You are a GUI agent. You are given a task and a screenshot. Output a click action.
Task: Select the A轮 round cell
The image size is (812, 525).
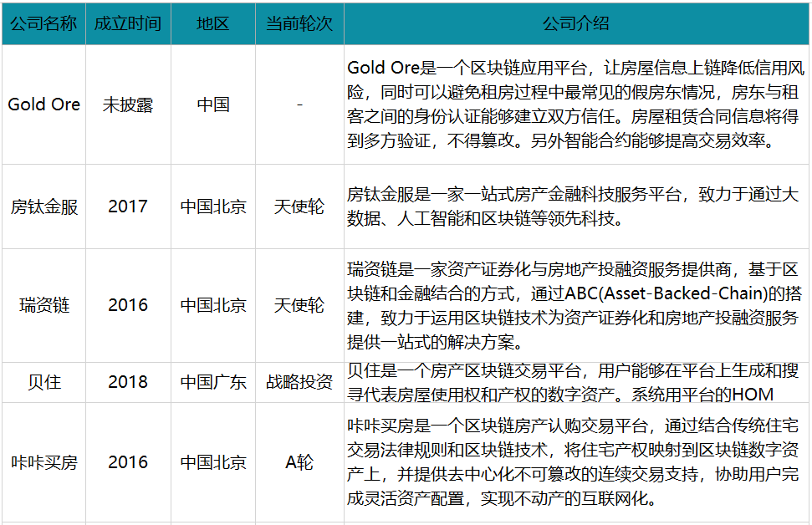(x=299, y=462)
